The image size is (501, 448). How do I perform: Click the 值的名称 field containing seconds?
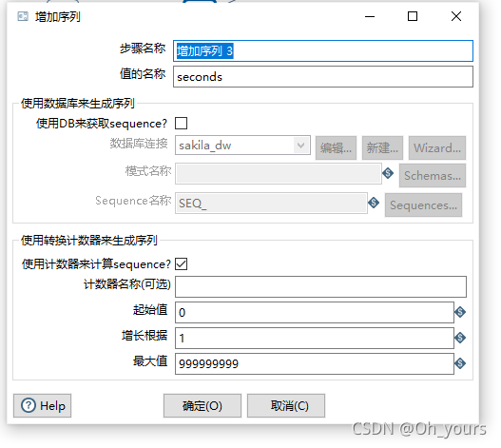[x=323, y=76]
